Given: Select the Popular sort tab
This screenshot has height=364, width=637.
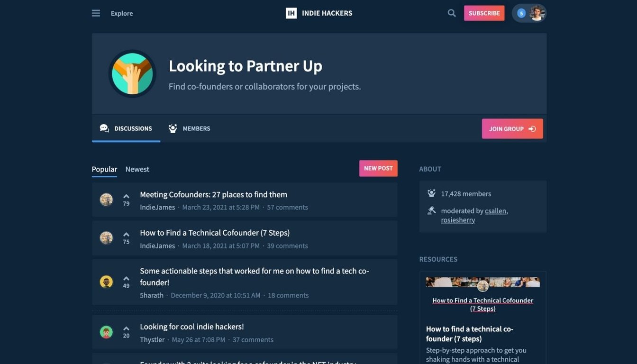Looking at the screenshot, I should point(104,169).
